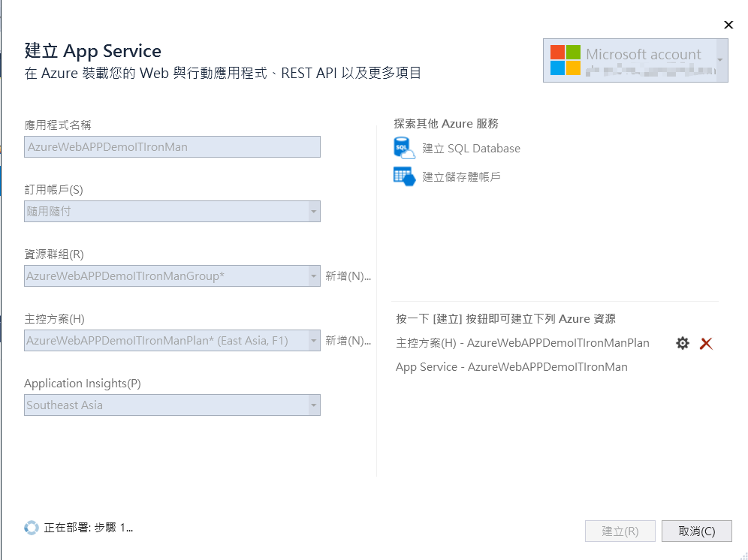The width and height of the screenshot is (748, 560).
Task: Click the 訂用帳戶(S) label
Action: pos(53,190)
